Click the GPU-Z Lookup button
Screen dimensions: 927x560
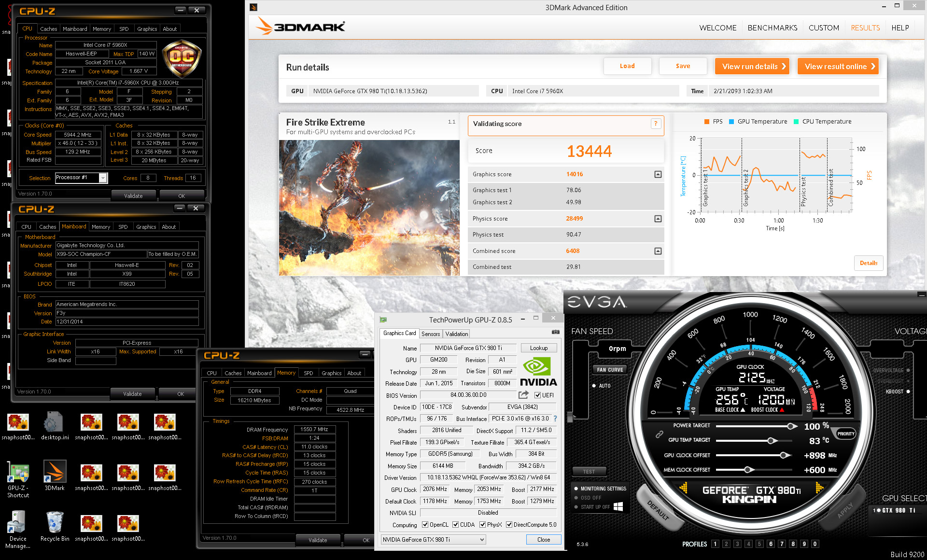(538, 348)
